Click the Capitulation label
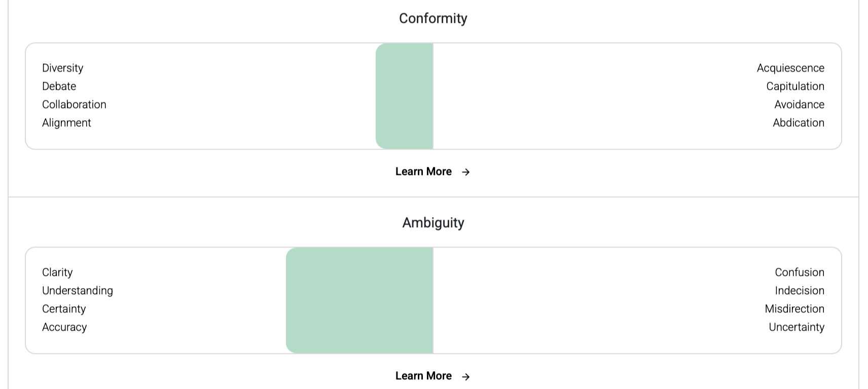868x389 pixels. point(795,86)
